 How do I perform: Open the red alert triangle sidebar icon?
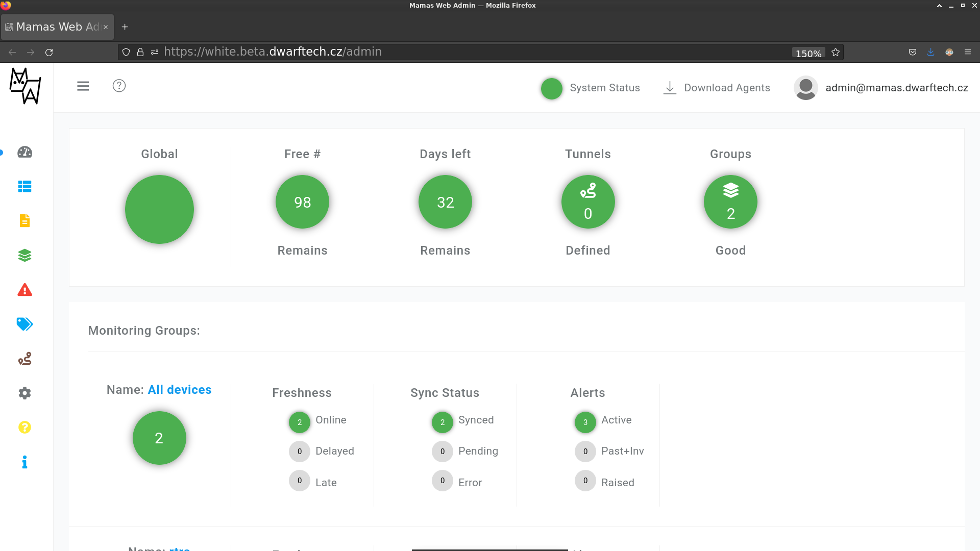tap(24, 290)
